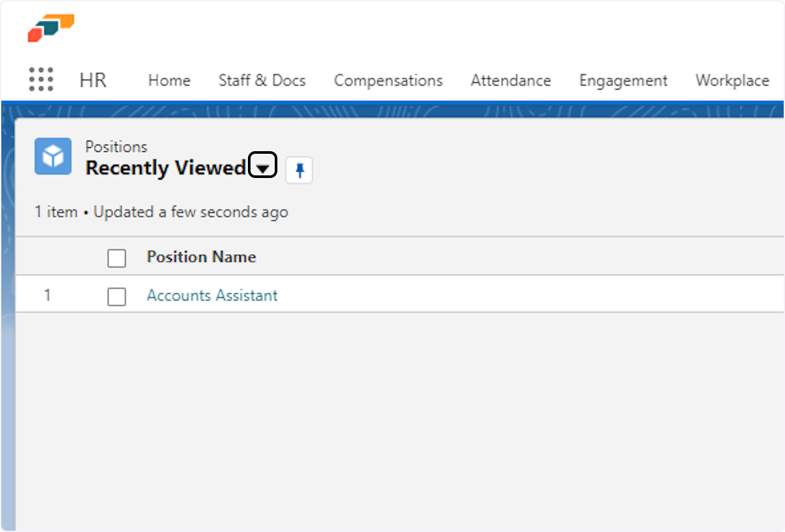Select the HR app label

tap(92, 80)
